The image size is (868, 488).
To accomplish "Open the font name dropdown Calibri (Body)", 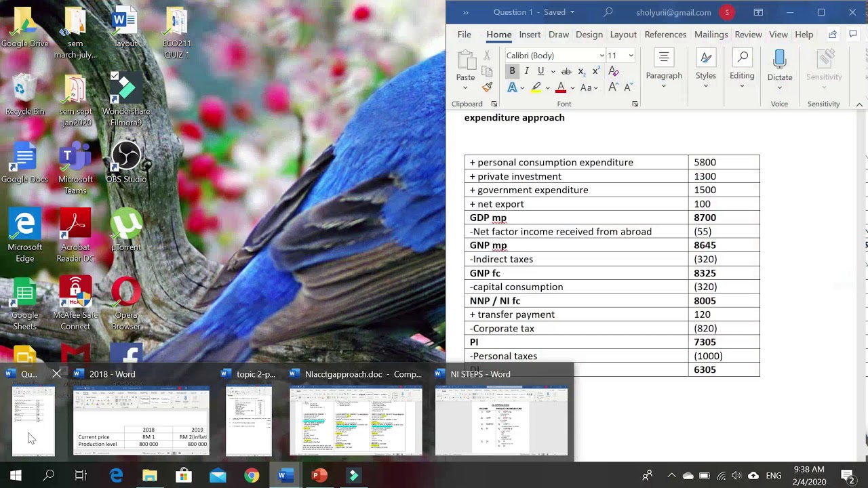I will [601, 56].
